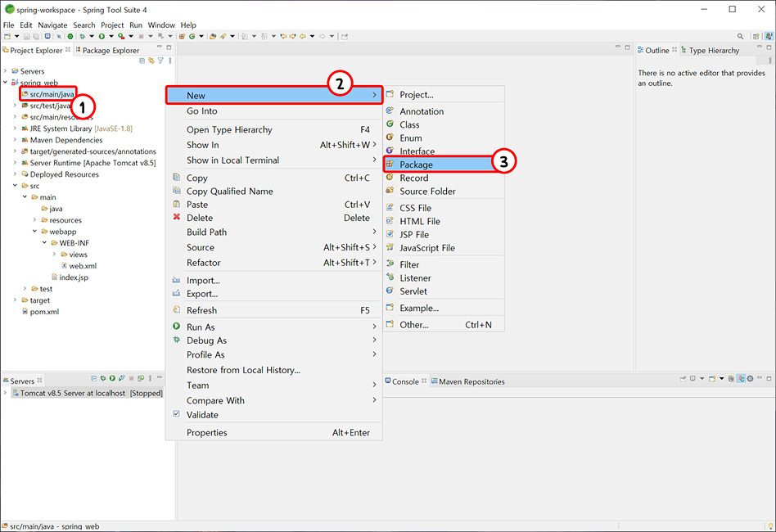This screenshot has height=532, width=776.
Task: Expand the Maven Dependencies node
Action: pos(15,140)
